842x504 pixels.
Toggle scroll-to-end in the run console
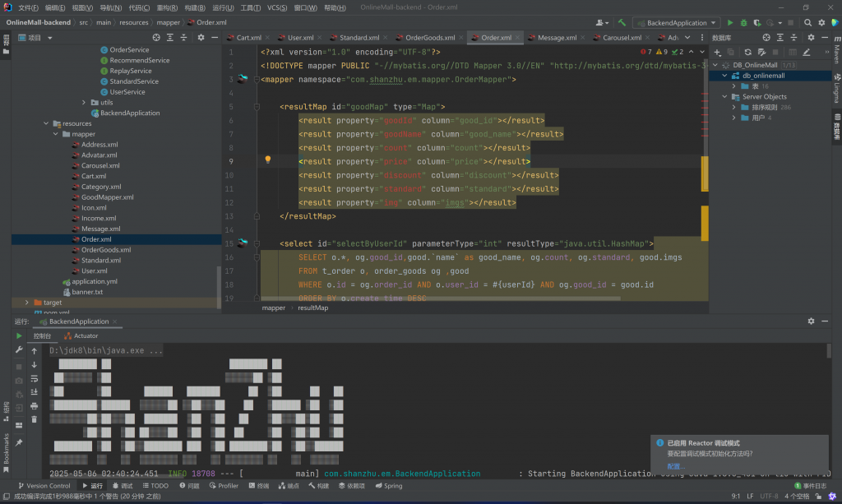[x=34, y=392]
